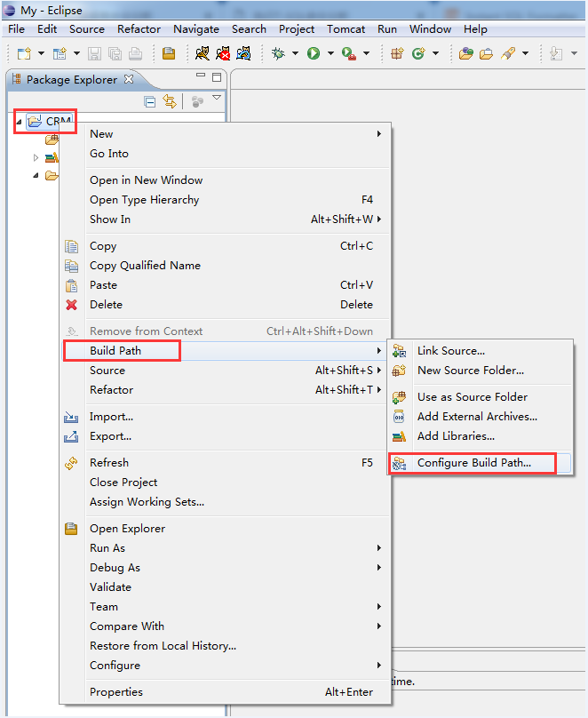Open the New Java Class dropdown arrow
The image size is (588, 718).
tap(435, 53)
